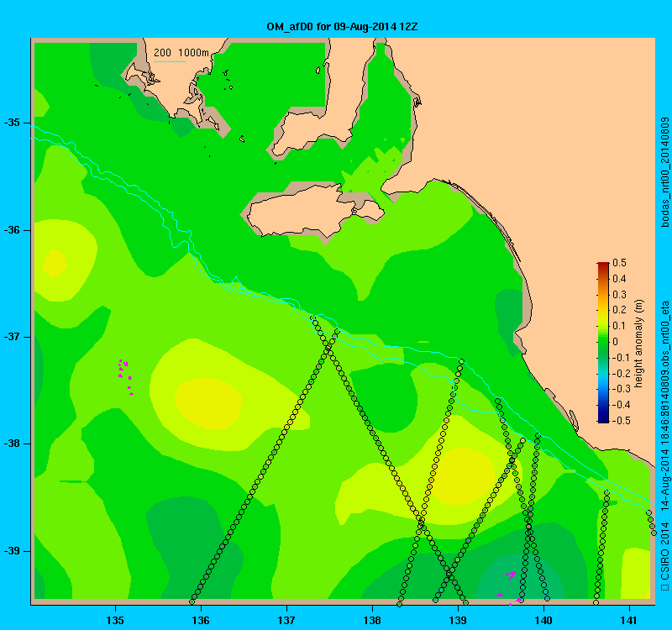The height and width of the screenshot is (630, 672).
Task: Click the map title 'OM_afD0 for 09-Aug-2014 12Z'
Action: click(342, 27)
